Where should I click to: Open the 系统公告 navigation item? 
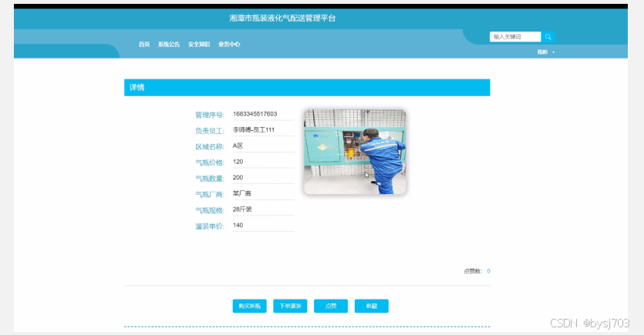(169, 45)
